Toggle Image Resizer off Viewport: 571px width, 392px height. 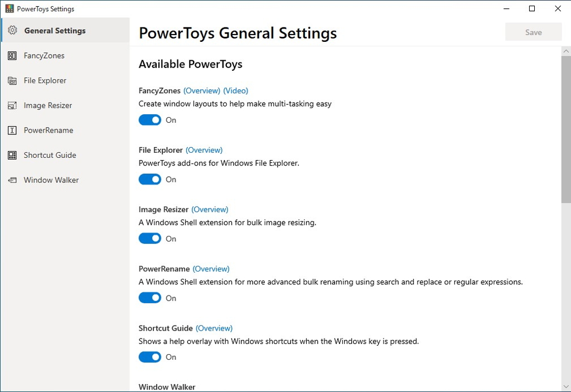pos(149,238)
